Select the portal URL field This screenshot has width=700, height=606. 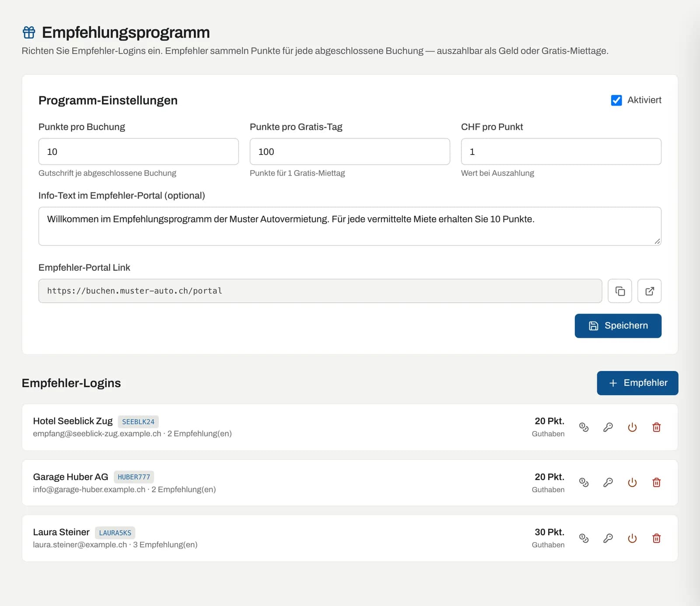tap(320, 291)
